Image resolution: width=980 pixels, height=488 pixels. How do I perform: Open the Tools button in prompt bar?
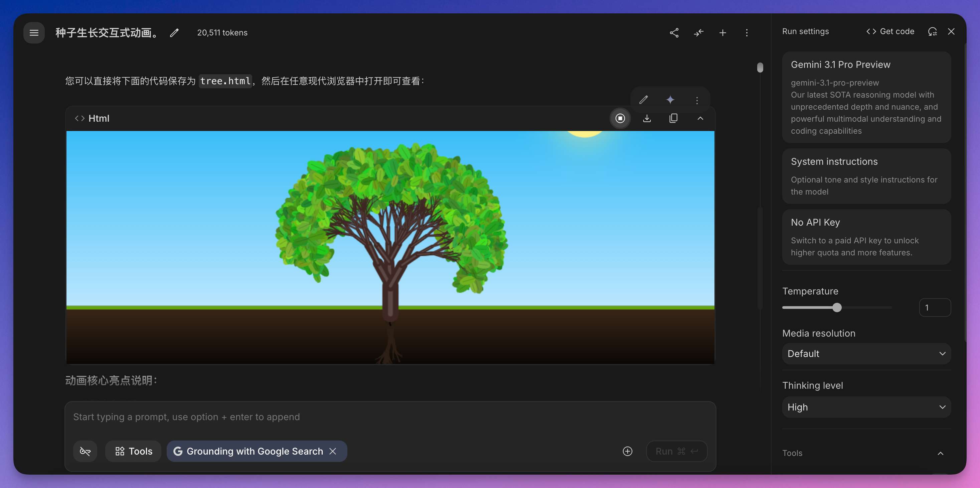coord(134,451)
